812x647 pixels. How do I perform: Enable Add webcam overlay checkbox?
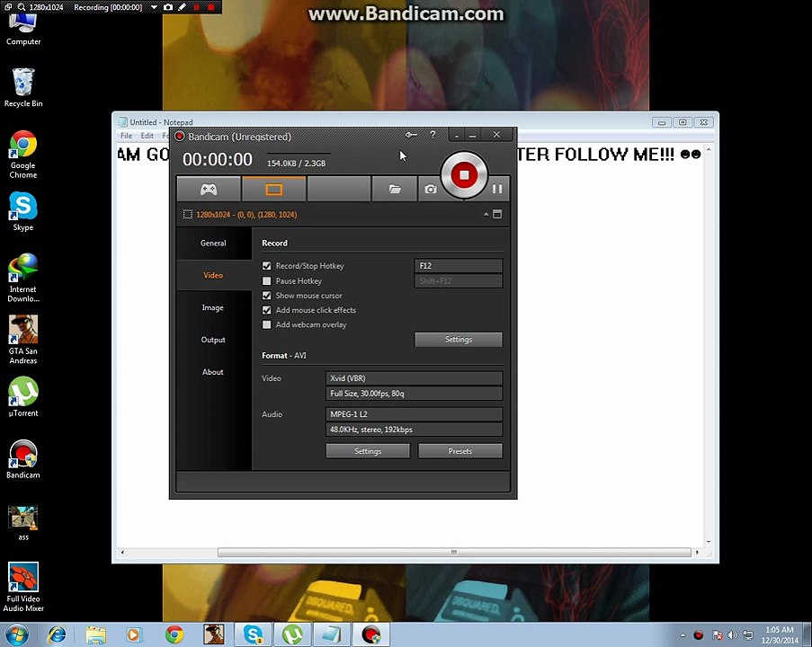(267, 324)
